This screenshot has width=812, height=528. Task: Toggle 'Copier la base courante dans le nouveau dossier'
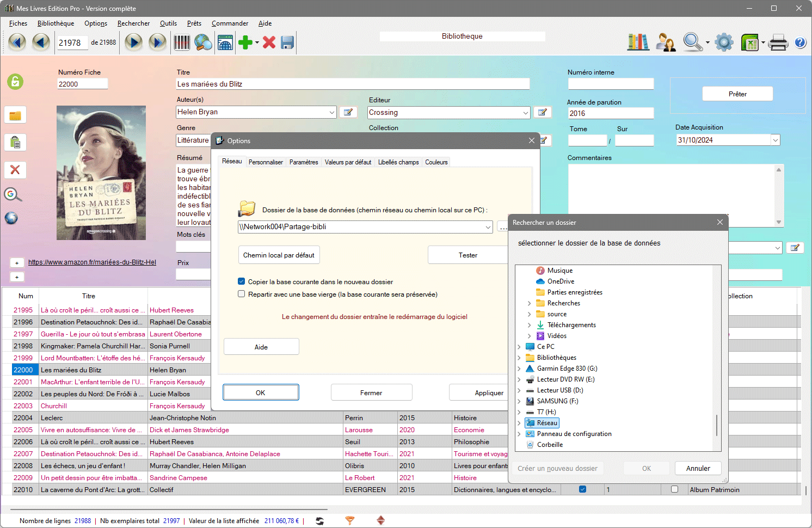[x=241, y=281]
